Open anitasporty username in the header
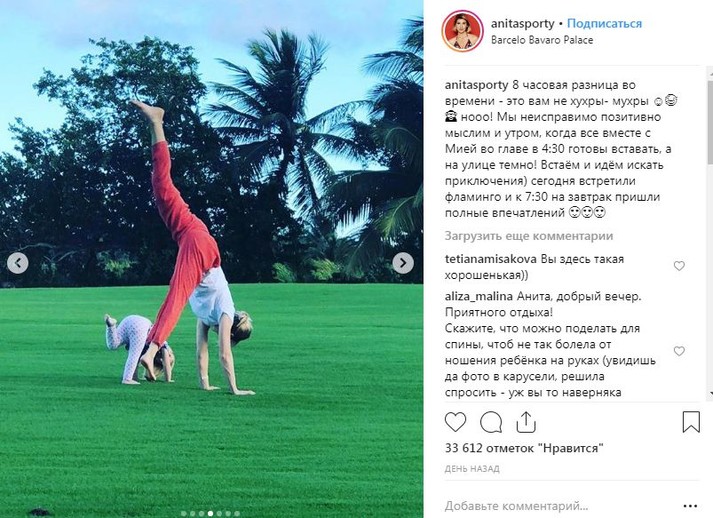 click(x=522, y=24)
